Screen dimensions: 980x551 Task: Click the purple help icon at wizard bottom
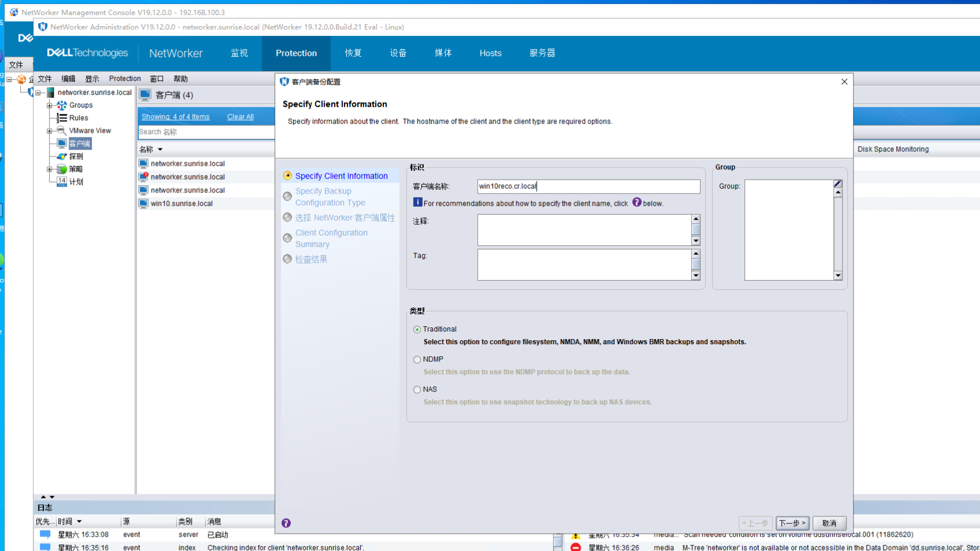pyautogui.click(x=286, y=523)
